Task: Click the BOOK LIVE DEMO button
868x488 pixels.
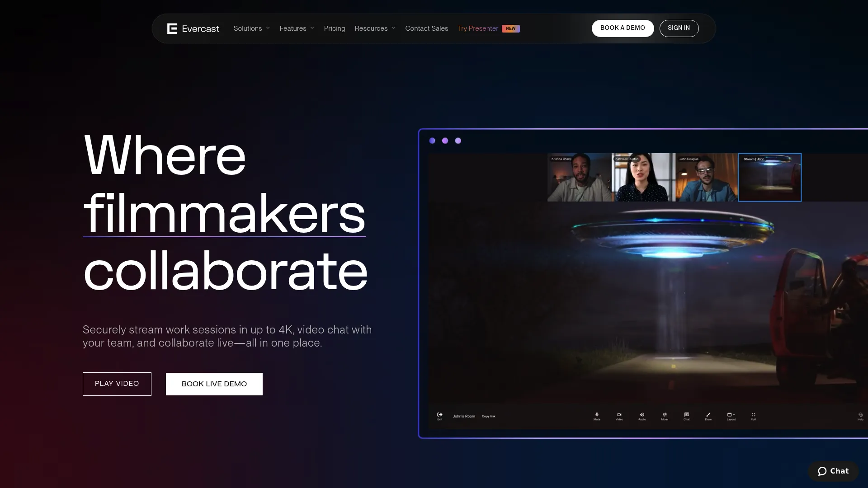Action: click(x=214, y=384)
